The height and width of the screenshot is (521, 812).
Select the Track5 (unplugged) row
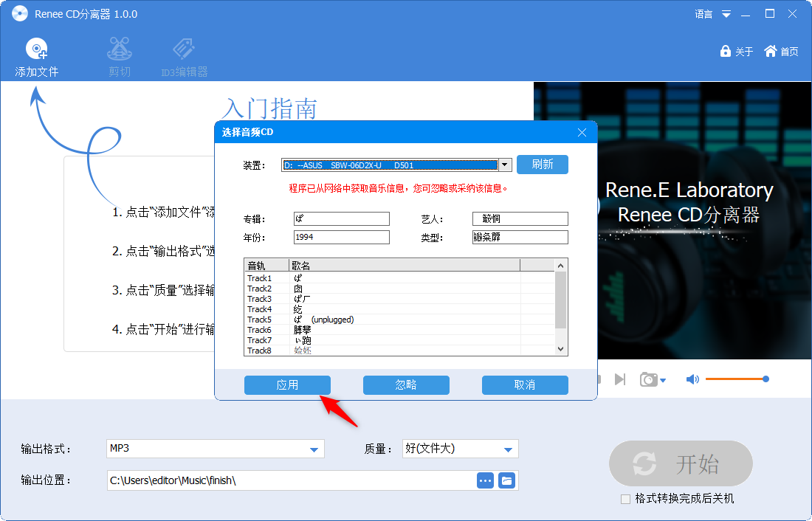[399, 320]
